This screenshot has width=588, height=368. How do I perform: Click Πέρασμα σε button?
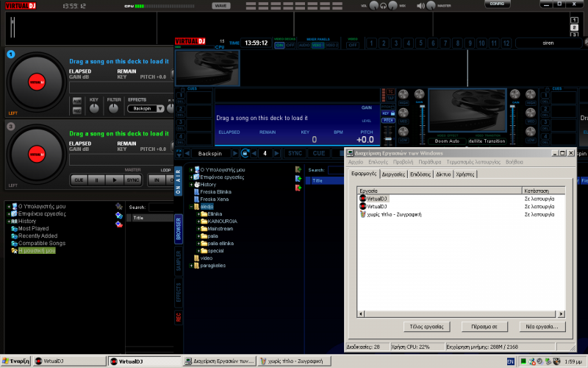pos(484,327)
